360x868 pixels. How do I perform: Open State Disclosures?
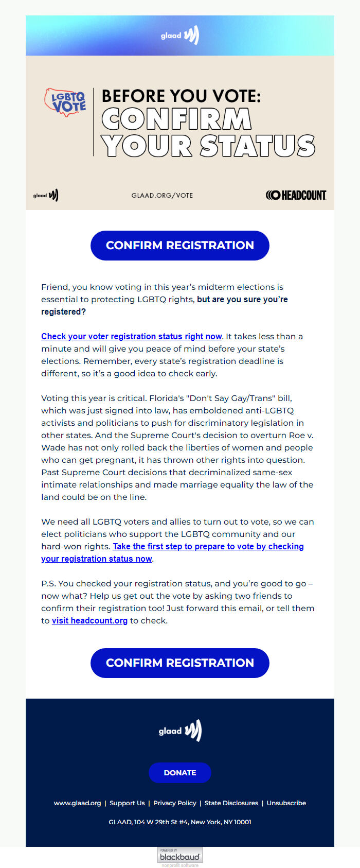231,803
